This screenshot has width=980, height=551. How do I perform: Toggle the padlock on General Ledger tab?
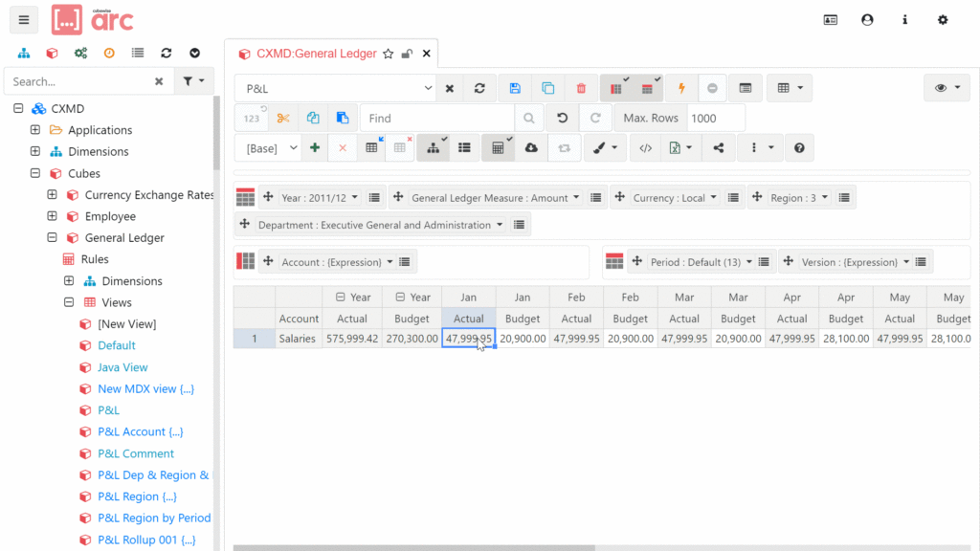tap(407, 55)
